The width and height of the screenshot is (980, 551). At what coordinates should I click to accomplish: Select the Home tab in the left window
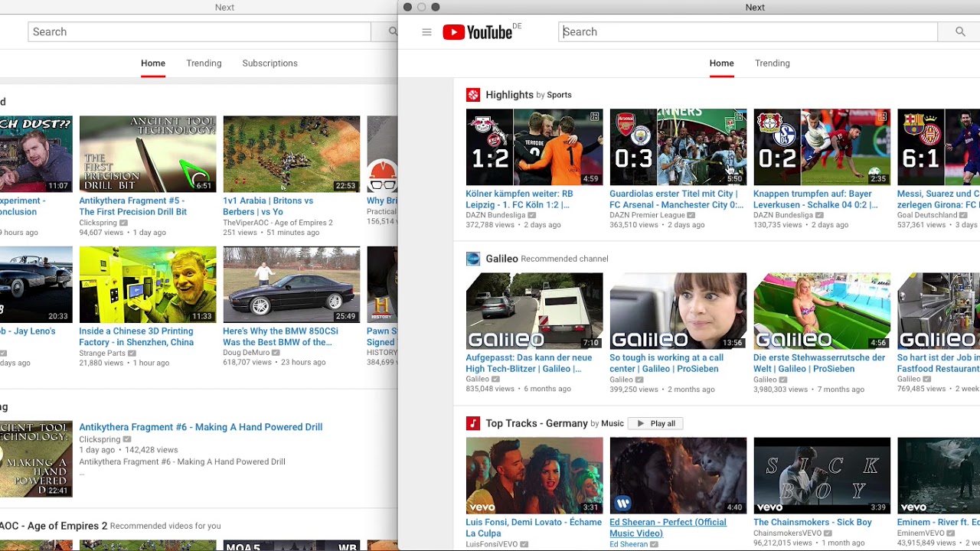[x=153, y=64]
